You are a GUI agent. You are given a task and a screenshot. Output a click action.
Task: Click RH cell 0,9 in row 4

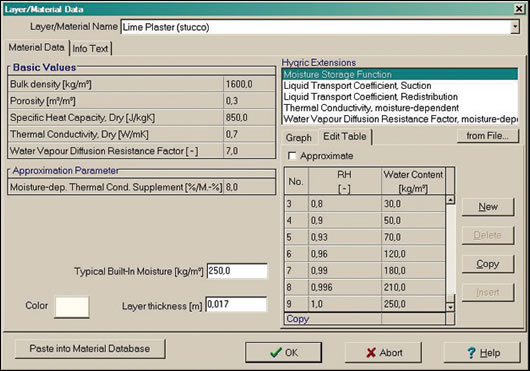click(x=345, y=220)
